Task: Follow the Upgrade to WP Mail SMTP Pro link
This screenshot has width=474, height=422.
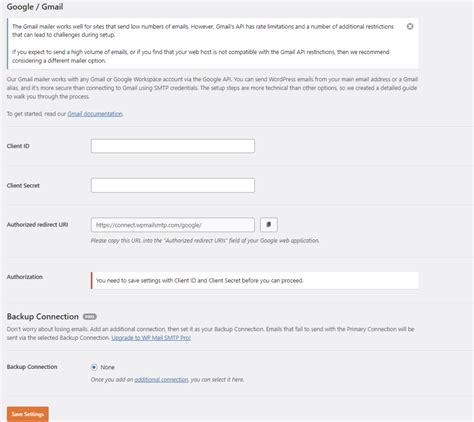Action: [151, 338]
